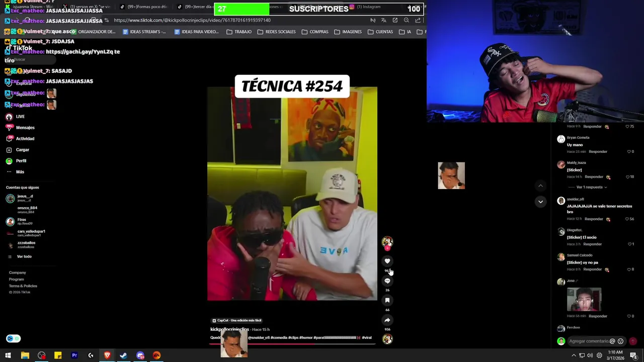Open the creator avatar above the like button
The width and height of the screenshot is (644, 362).
[x=387, y=242]
